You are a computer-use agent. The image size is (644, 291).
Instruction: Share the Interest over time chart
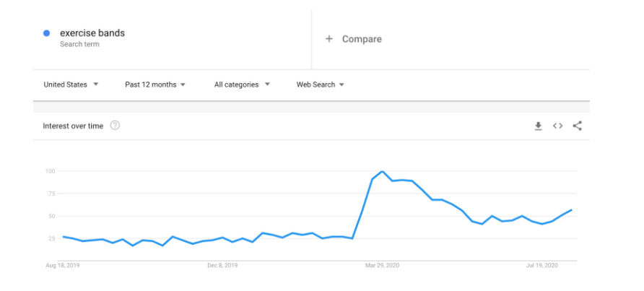pyautogui.click(x=577, y=126)
